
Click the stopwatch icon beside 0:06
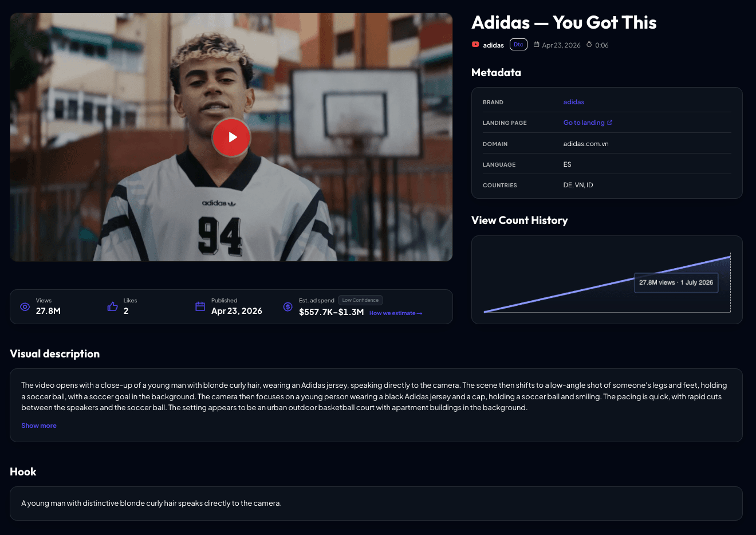589,44
